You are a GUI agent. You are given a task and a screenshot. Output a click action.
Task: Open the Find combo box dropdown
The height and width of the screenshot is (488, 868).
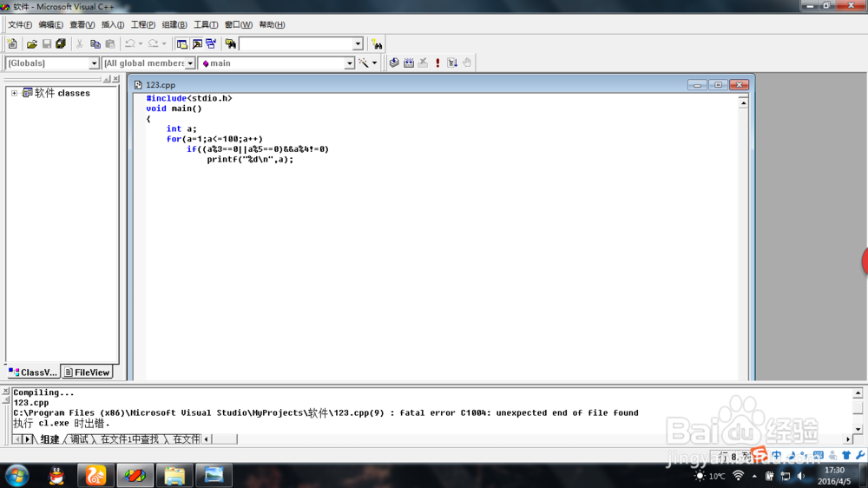click(358, 43)
